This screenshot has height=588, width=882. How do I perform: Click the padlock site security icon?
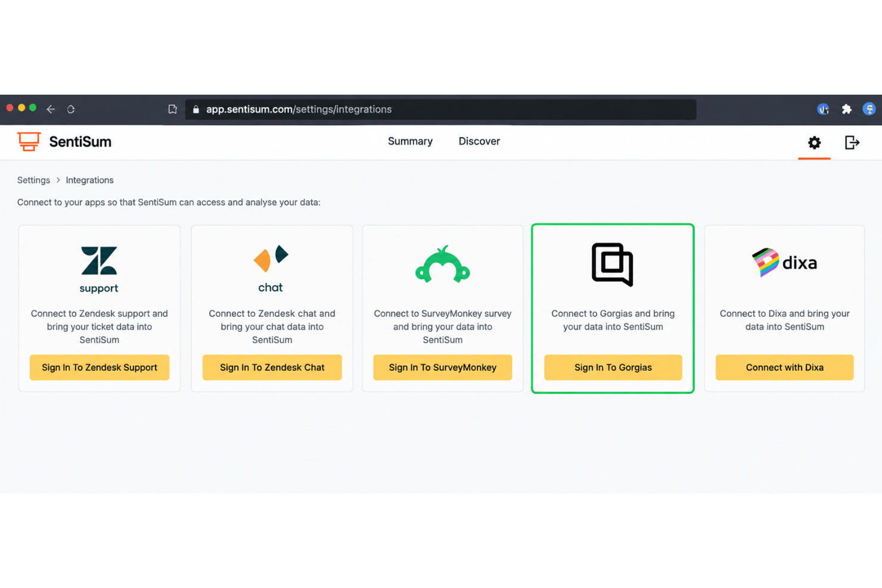196,110
